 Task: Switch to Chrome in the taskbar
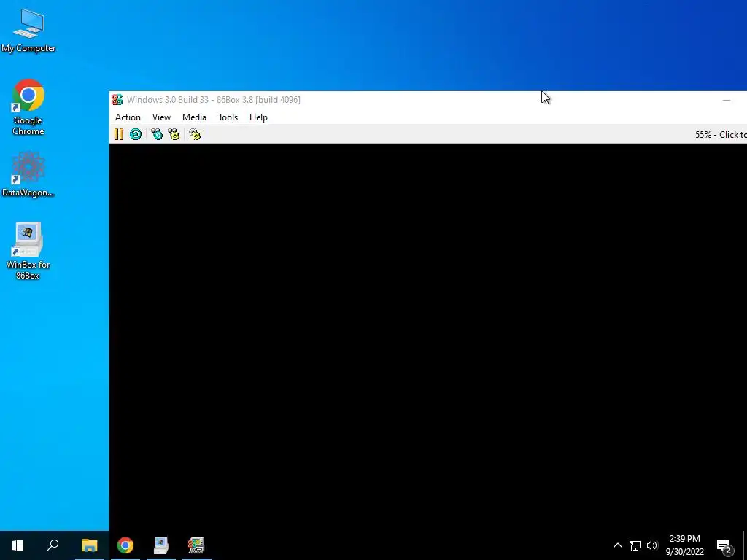tap(125, 545)
